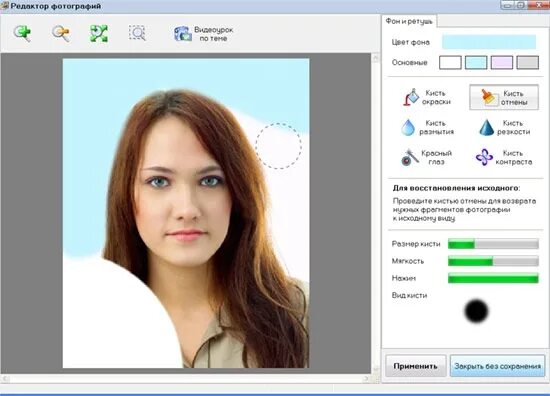Select the Кисть контраста contrast brush
This screenshot has height=396, width=550.
click(x=504, y=157)
